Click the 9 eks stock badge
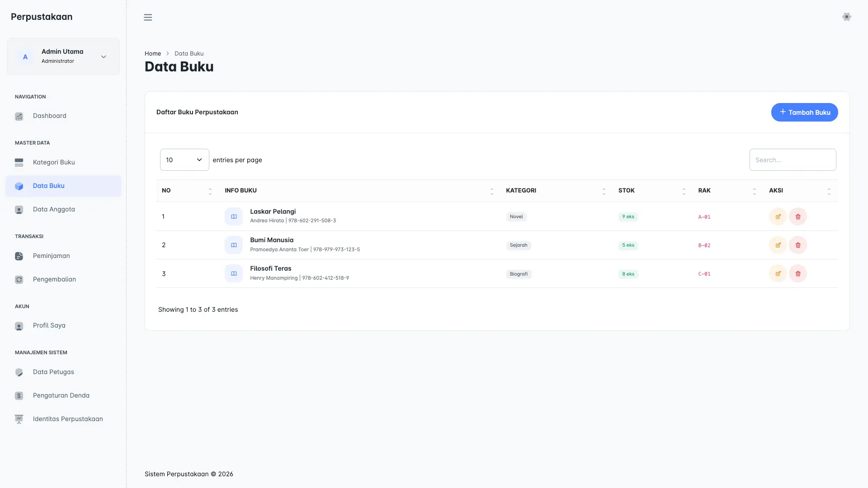The height and width of the screenshot is (488, 868). pos(628,217)
